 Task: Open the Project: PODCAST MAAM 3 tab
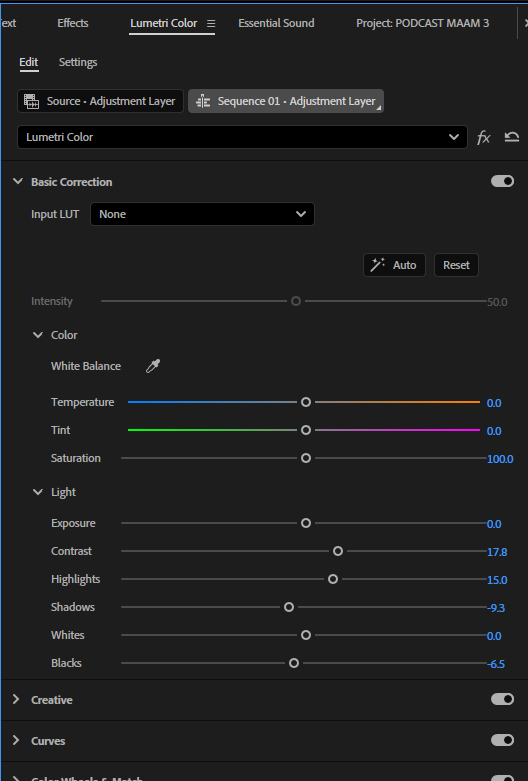(422, 23)
